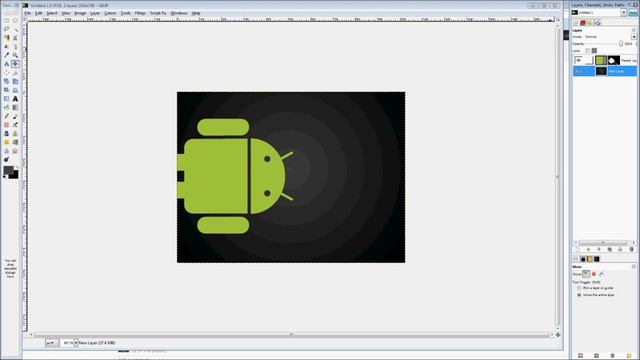Set Move tool to affect path
Image resolution: width=640 pixels, height=360 pixels.
[x=601, y=274]
